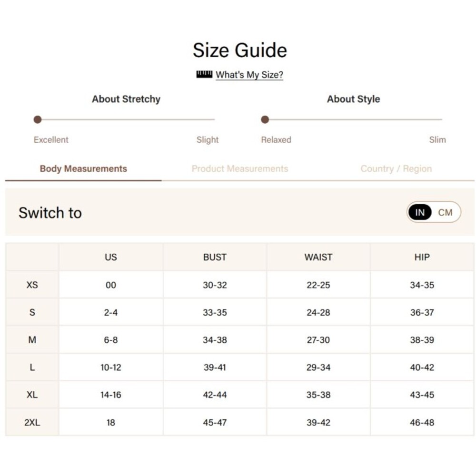The width and height of the screenshot is (476, 476).
Task: Click the XS size row label
Action: [x=32, y=285]
